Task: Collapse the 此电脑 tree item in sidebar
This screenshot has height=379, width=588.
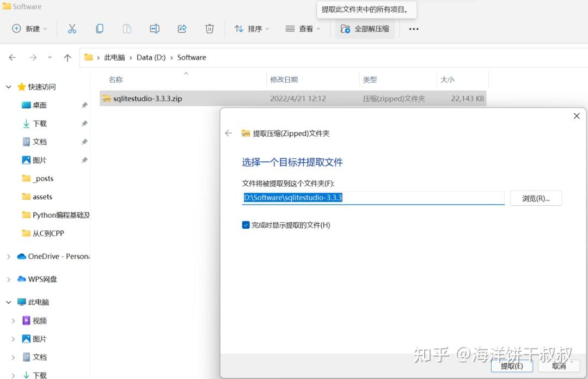Action: click(x=9, y=302)
